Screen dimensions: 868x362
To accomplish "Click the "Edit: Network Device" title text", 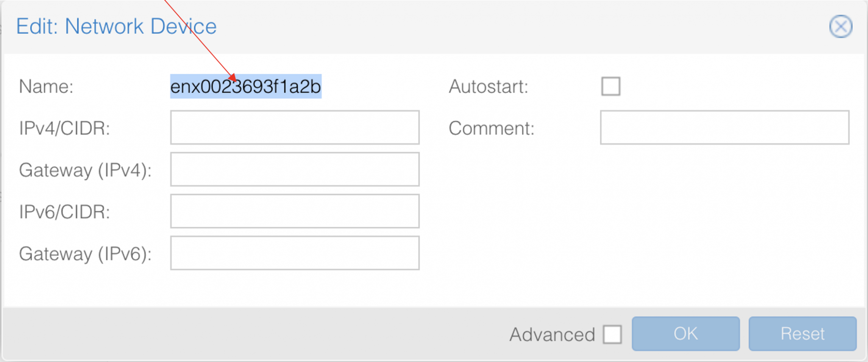I will 116,26.
